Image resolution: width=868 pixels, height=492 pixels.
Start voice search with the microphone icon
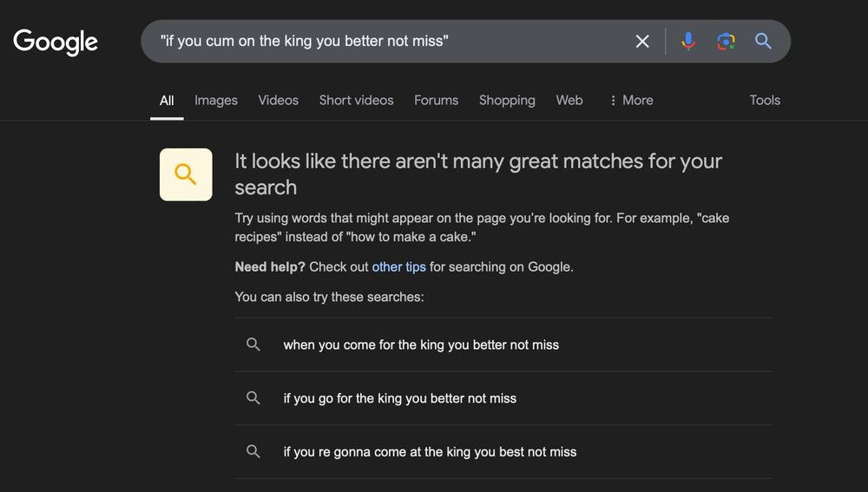pyautogui.click(x=688, y=41)
